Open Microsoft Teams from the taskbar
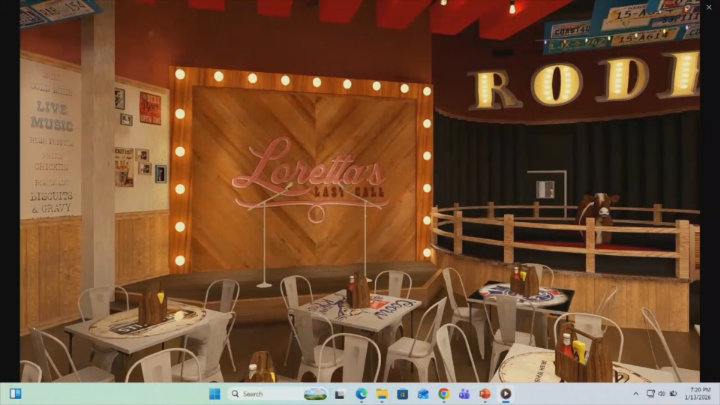Image resolution: width=720 pixels, height=405 pixels. 465,394
